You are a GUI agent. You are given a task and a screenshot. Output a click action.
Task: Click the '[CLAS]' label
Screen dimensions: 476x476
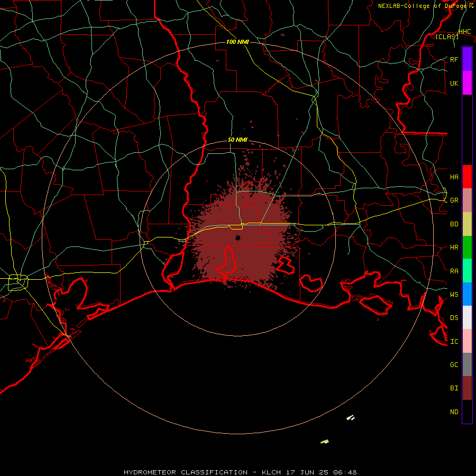[447, 36]
